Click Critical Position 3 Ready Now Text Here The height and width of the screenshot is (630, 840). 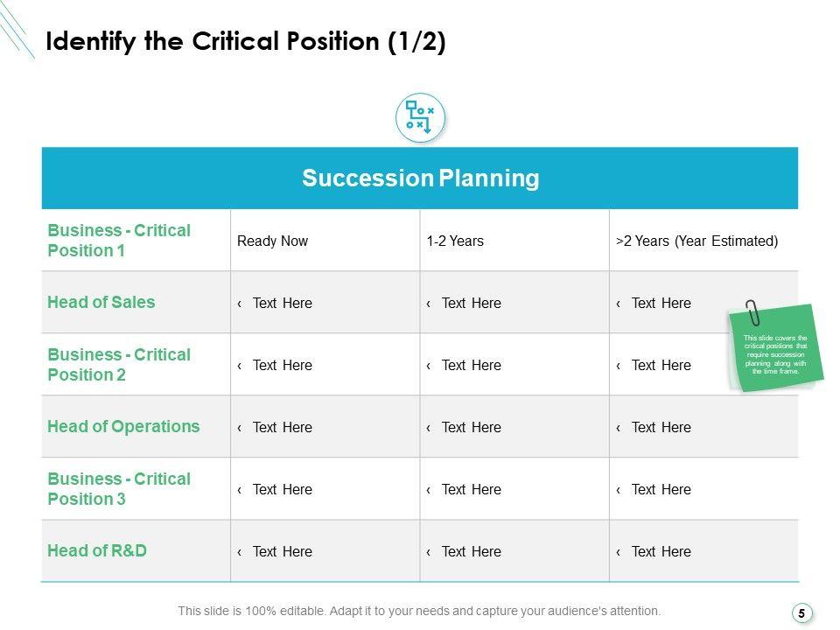pos(282,489)
